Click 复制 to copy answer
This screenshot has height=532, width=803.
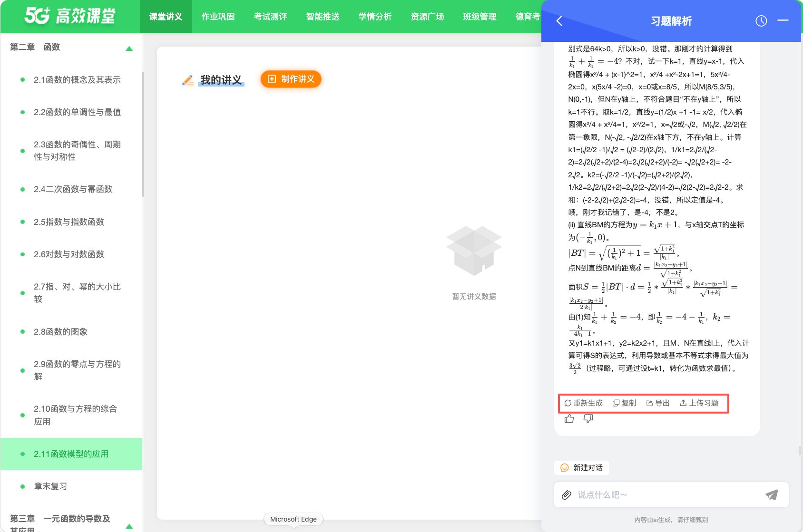(x=624, y=403)
